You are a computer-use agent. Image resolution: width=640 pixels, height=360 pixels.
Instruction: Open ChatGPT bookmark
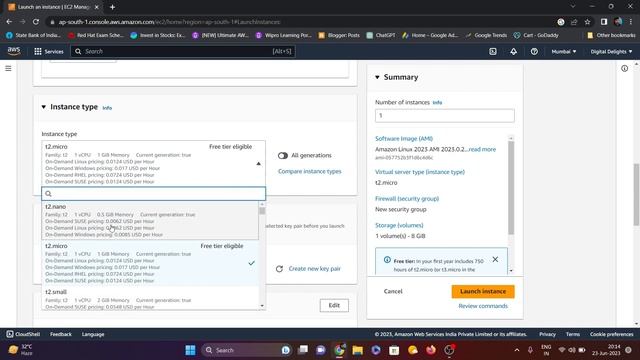pyautogui.click(x=381, y=35)
